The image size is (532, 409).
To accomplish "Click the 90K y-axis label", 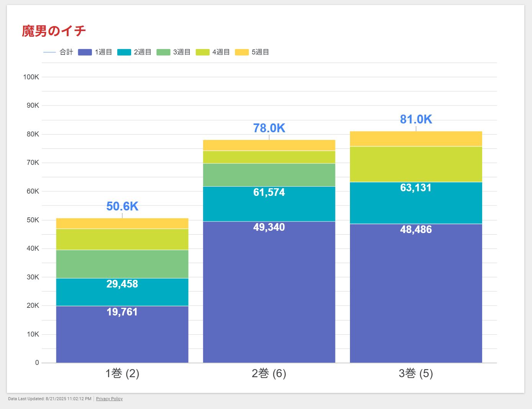I will click(33, 105).
